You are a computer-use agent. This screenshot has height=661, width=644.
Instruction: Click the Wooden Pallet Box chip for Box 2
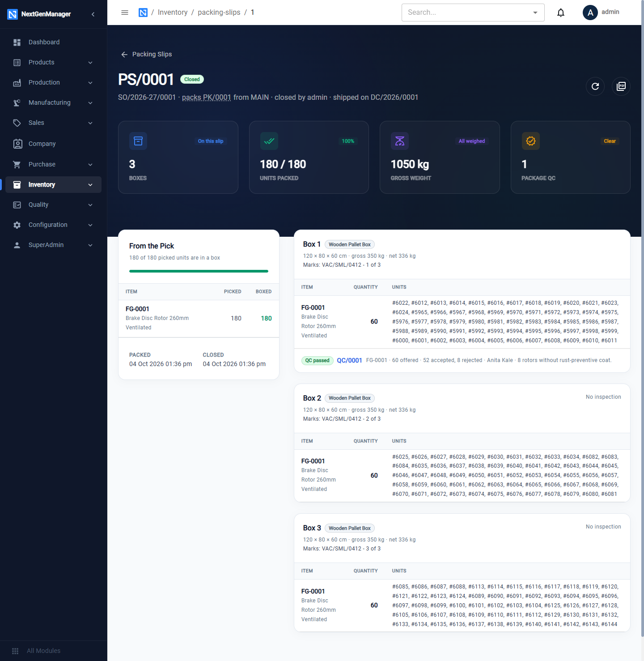click(350, 398)
